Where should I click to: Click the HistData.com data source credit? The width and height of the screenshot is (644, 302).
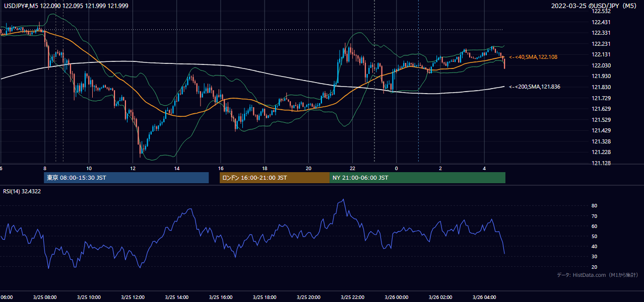(597, 275)
